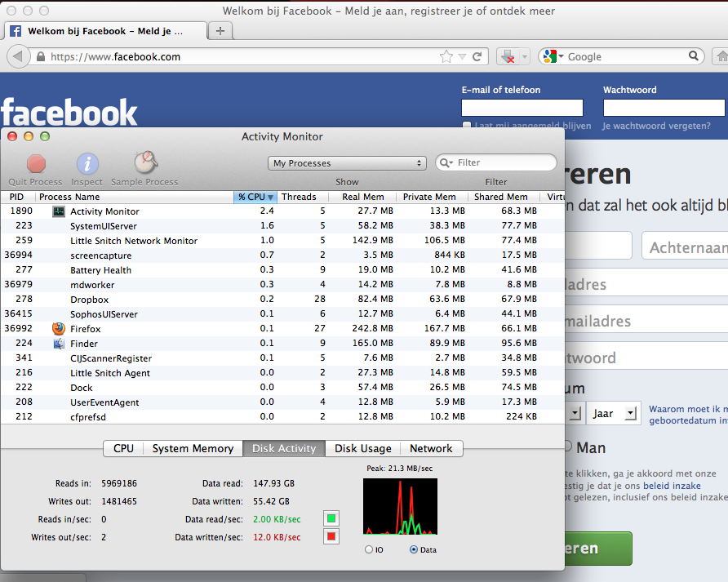Image resolution: width=728 pixels, height=582 pixels.
Task: Click the padlock site identity icon
Action: (40, 56)
